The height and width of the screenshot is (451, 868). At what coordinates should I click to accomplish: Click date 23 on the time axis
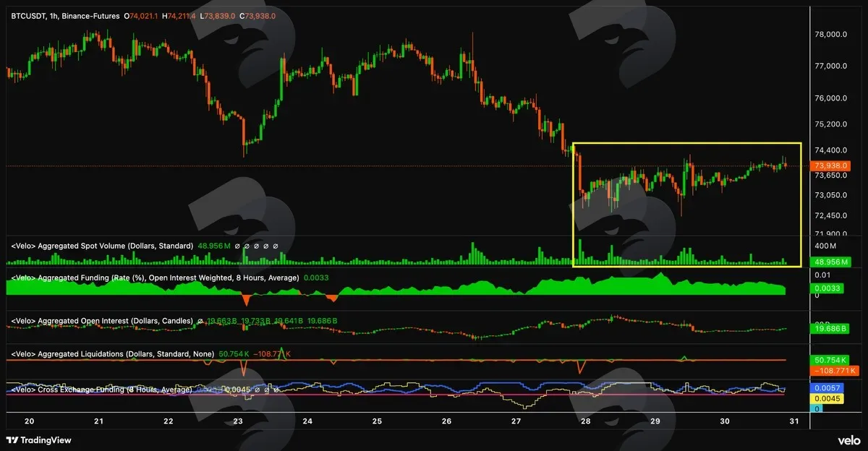[x=237, y=421]
